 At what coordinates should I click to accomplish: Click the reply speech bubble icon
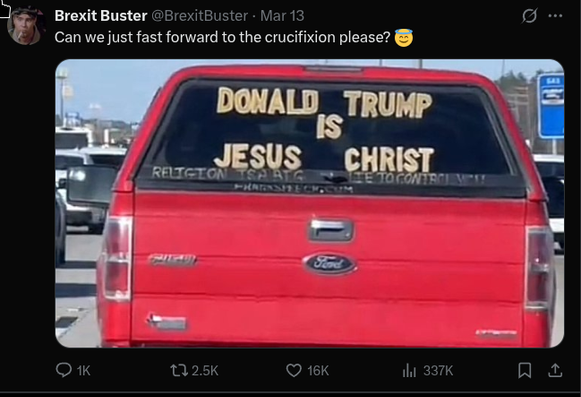click(x=63, y=370)
